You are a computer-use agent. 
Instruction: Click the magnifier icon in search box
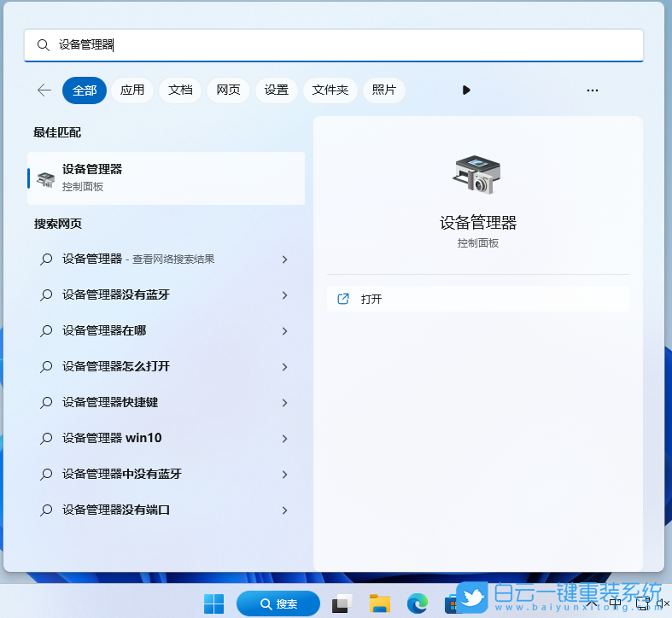click(44, 45)
